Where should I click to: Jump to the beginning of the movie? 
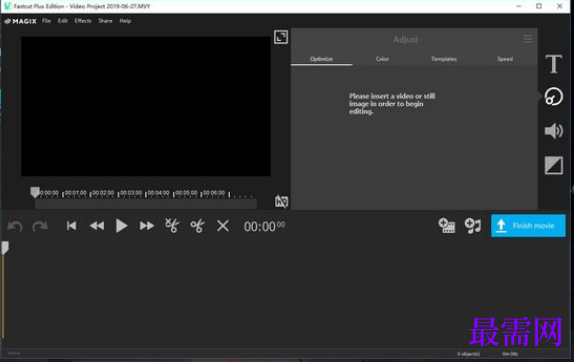tap(72, 226)
